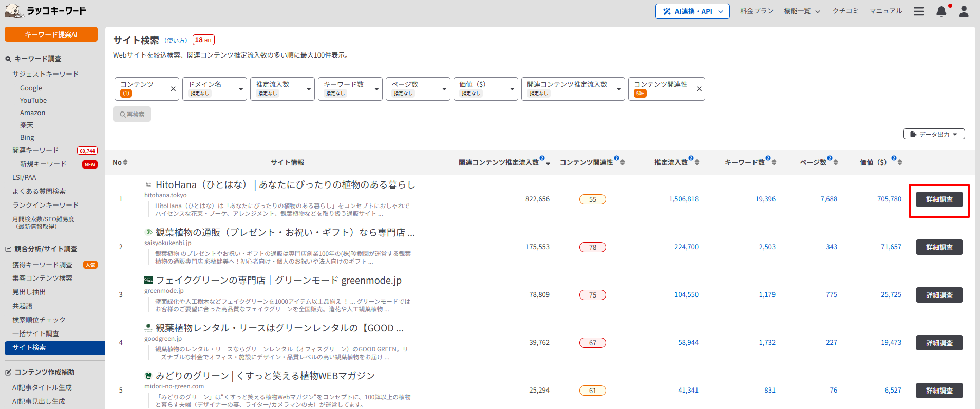Open the 推定流入数 filter dropdown
This screenshot has height=409, width=980.
(282, 89)
